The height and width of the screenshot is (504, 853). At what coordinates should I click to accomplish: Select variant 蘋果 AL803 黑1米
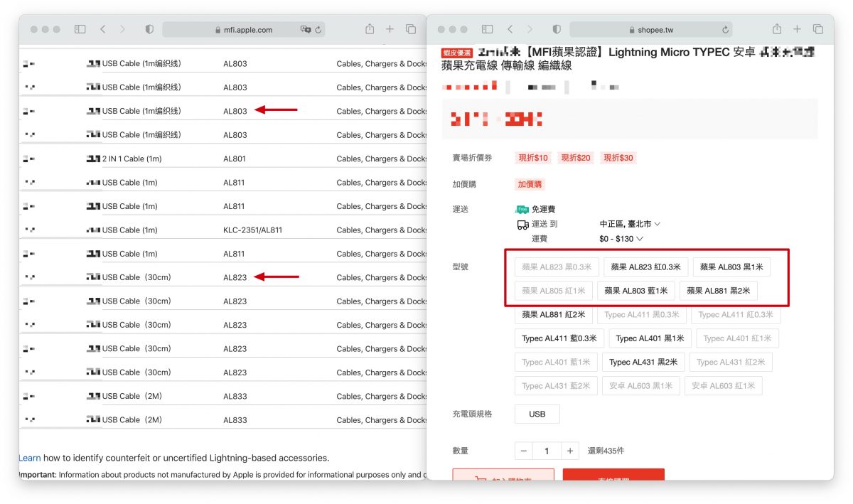click(731, 267)
